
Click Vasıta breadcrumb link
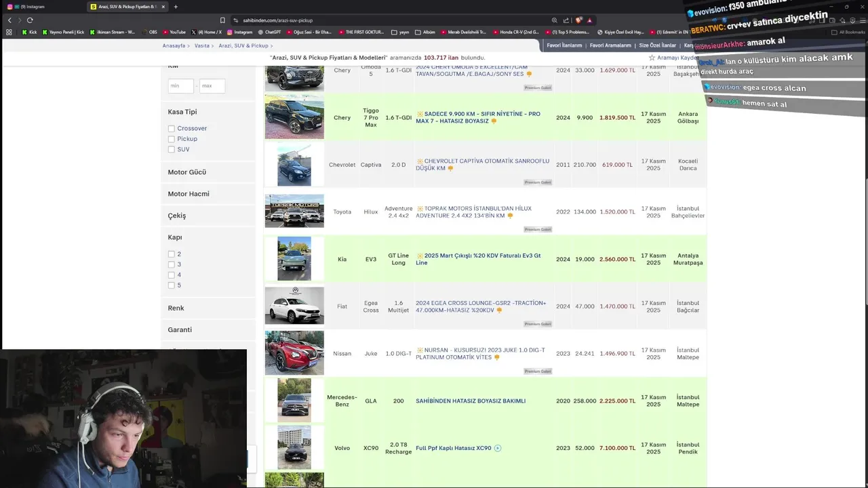tap(201, 45)
